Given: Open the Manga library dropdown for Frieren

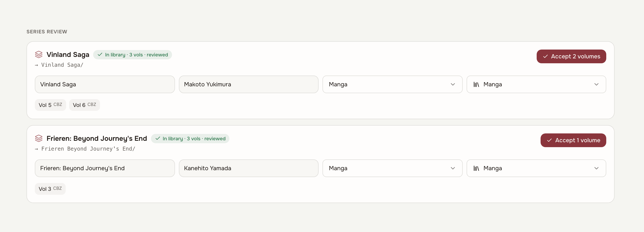Looking at the screenshot, I should click(x=536, y=168).
